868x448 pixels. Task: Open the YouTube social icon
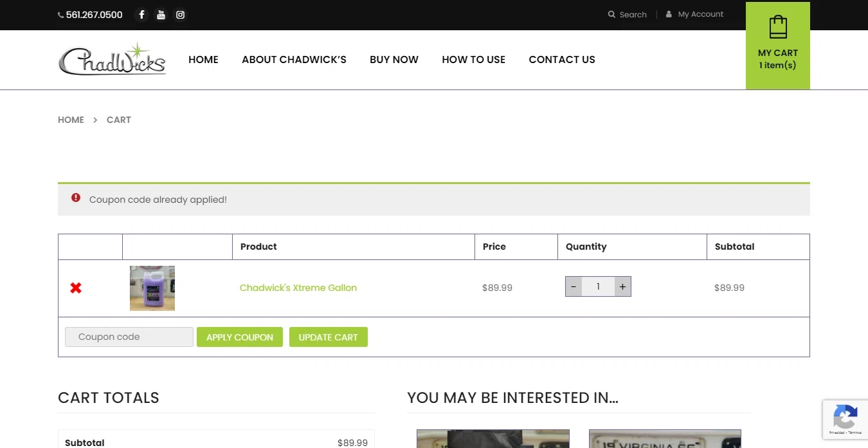(161, 15)
